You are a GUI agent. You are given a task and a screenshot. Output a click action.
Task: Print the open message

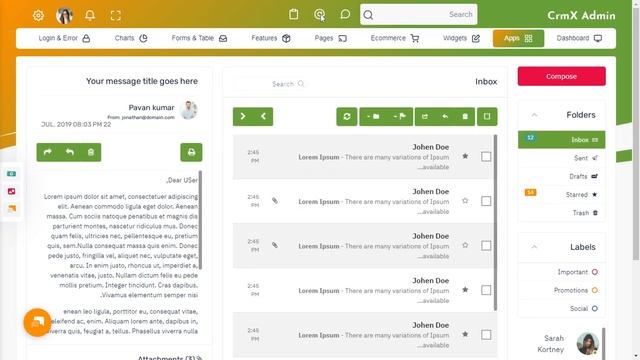191,152
